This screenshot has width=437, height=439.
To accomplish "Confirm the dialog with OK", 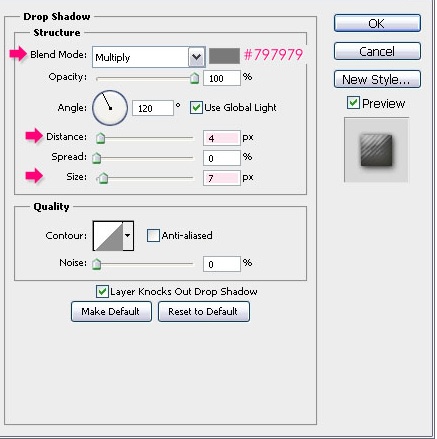I will tap(377, 23).
